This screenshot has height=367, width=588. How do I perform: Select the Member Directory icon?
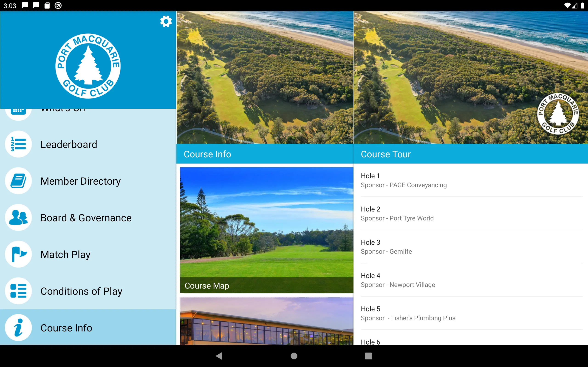(x=19, y=181)
